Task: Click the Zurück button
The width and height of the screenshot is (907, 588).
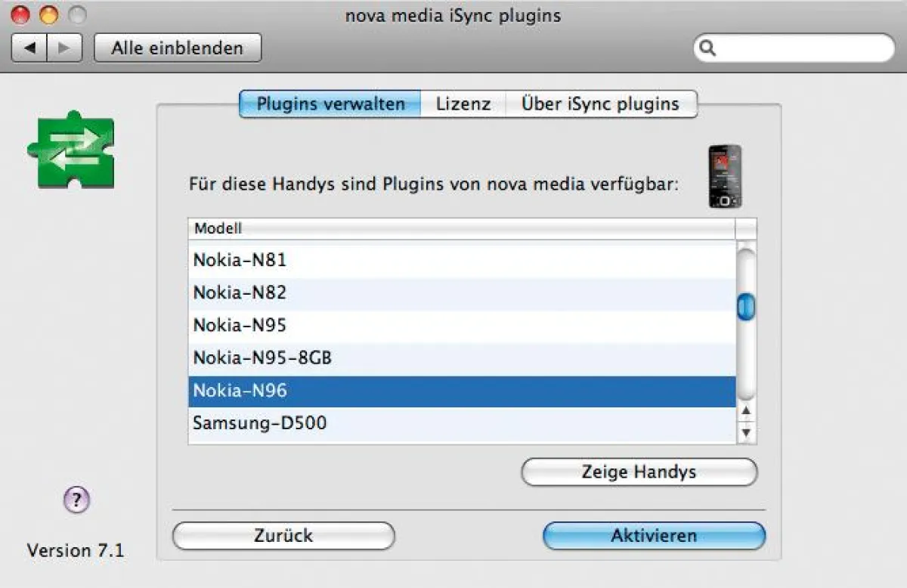Action: click(283, 535)
